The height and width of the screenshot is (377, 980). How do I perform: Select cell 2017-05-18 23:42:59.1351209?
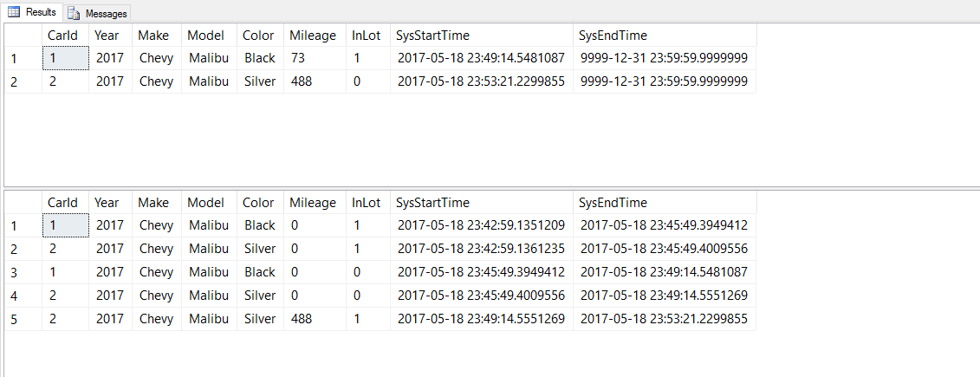click(481, 225)
